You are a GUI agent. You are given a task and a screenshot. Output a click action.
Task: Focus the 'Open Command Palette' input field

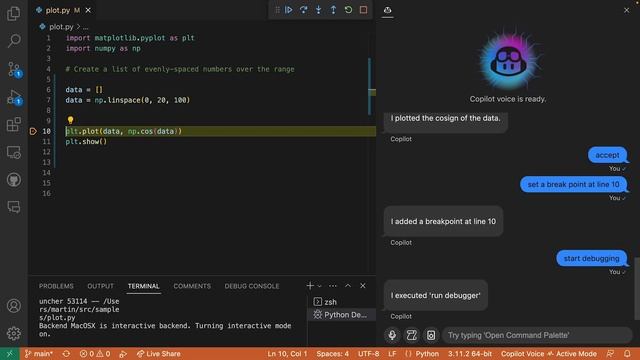coord(538,335)
